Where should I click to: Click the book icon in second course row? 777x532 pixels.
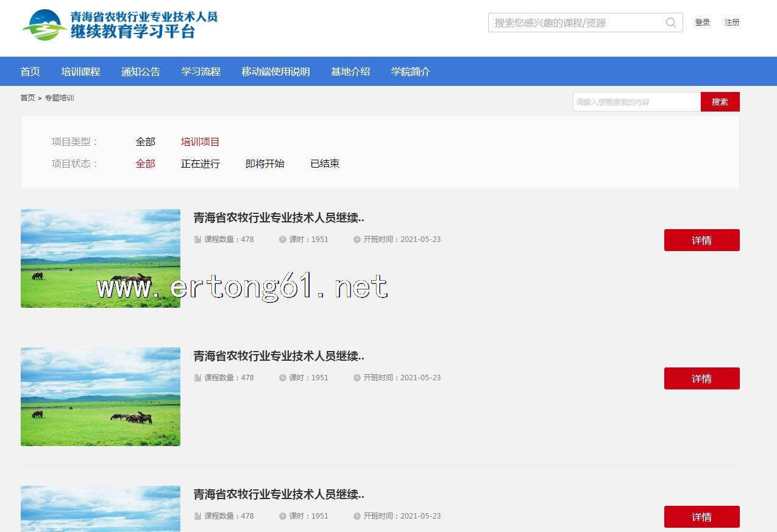pos(197,378)
